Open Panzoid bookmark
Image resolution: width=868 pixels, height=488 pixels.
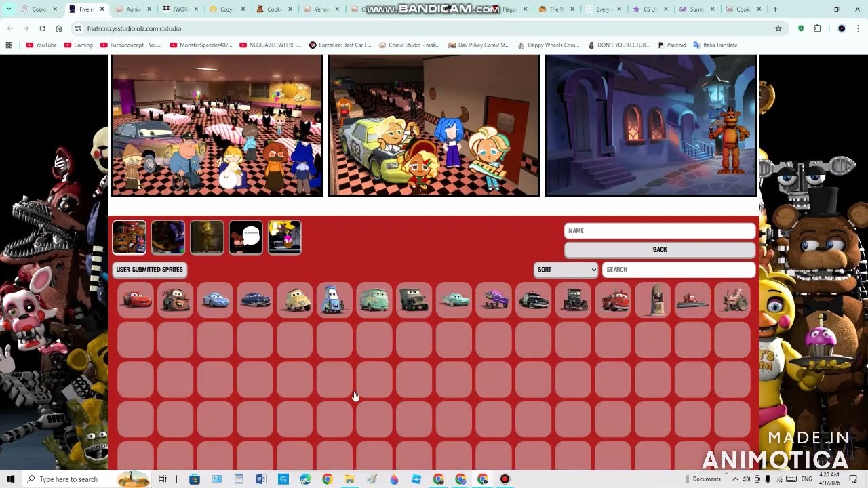pyautogui.click(x=671, y=45)
